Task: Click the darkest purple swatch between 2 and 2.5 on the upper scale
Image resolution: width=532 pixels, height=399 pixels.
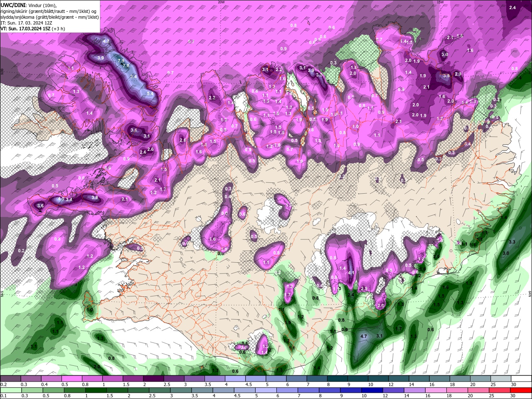Action: [153, 379]
